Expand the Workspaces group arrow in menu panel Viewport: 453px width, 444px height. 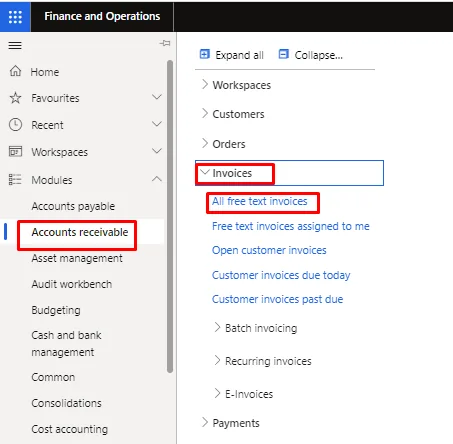pyautogui.click(x=205, y=84)
